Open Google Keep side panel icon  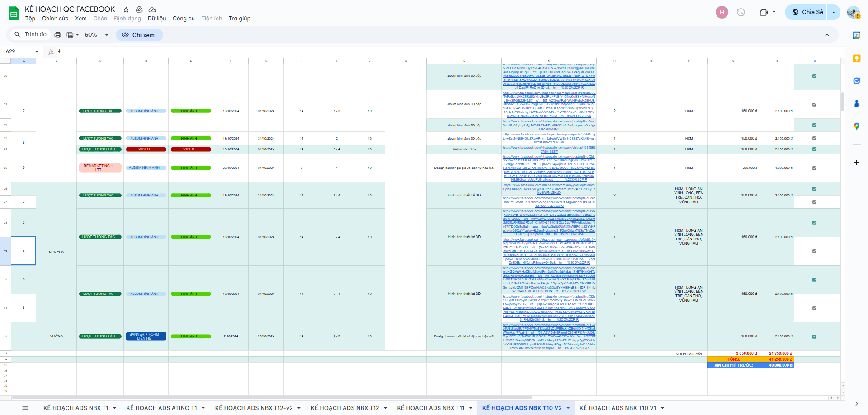(856, 58)
